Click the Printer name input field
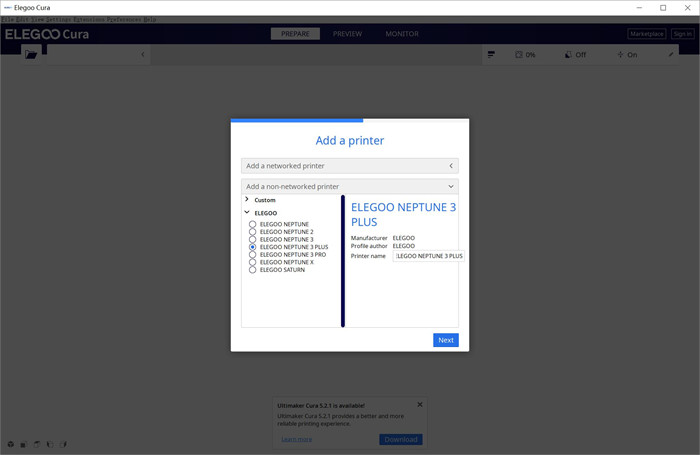Image resolution: width=700 pixels, height=455 pixels. [429, 256]
